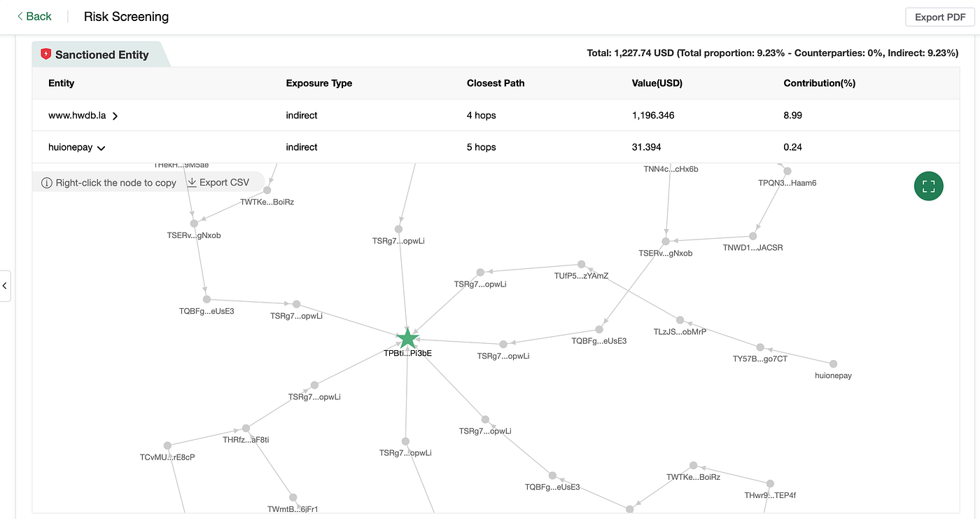Click the Back button
This screenshot has height=519, width=980.
(x=34, y=16)
